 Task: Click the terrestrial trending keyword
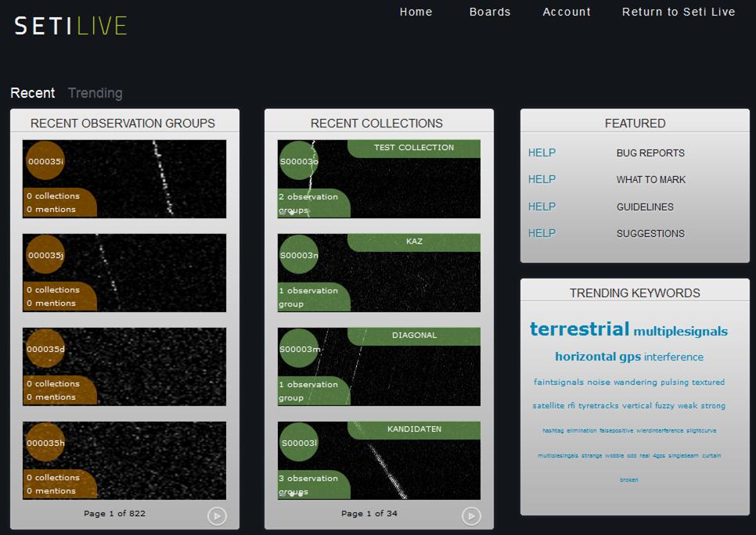click(579, 329)
